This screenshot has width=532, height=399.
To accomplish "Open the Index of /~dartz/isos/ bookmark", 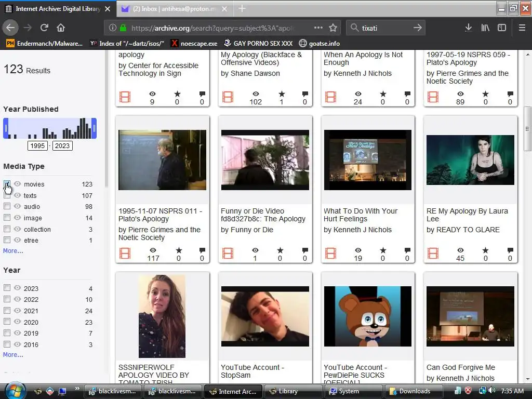I will click(127, 44).
